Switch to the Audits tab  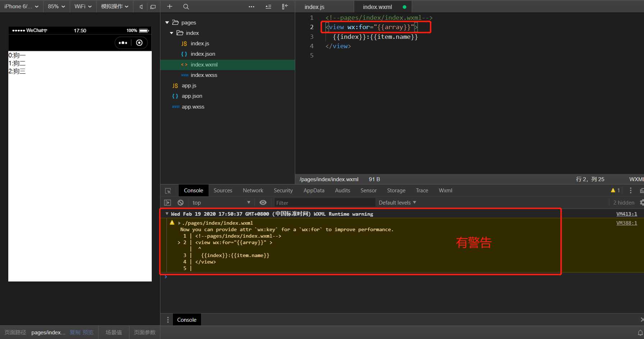coord(342,191)
